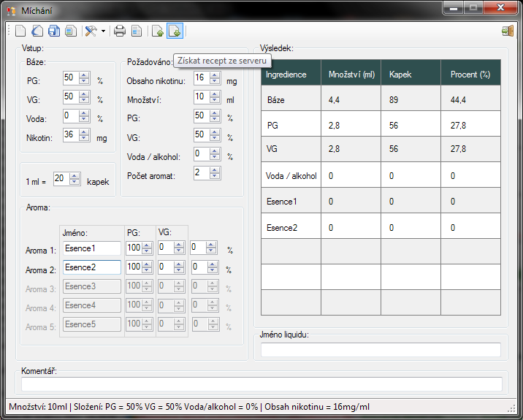Click the Míchání window title icon
The height and width of the screenshot is (420, 523).
[12, 11]
